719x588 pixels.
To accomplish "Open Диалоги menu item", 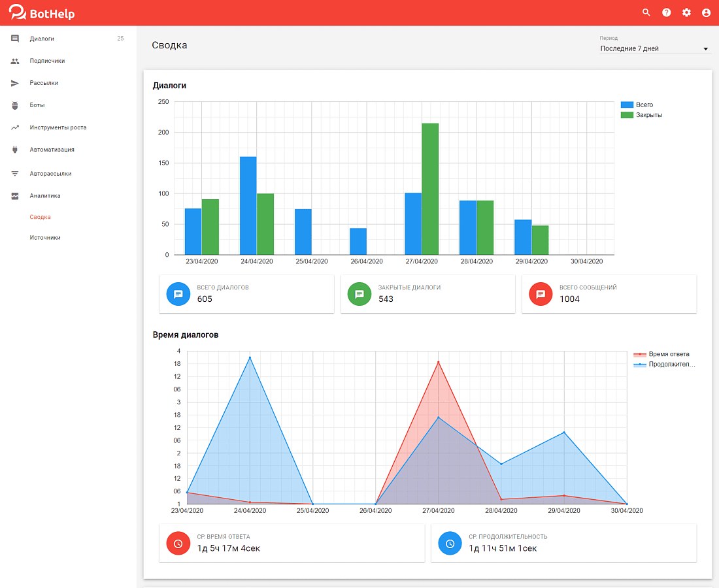I will (x=69, y=39).
